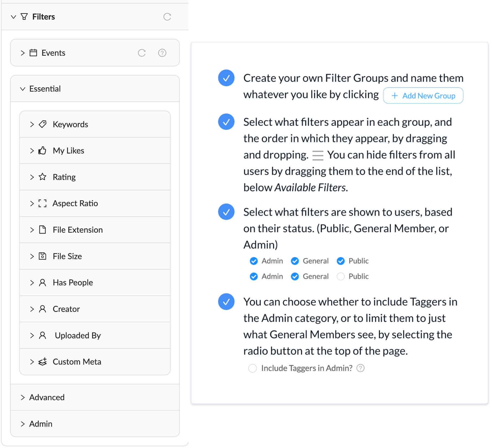Collapse the Essential group chevron
This screenshot has height=448, width=492.
[x=23, y=89]
